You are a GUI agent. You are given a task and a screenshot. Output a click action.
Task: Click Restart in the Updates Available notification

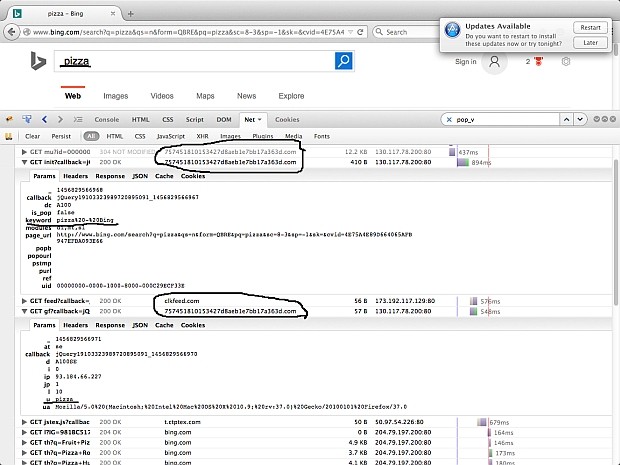(x=590, y=27)
